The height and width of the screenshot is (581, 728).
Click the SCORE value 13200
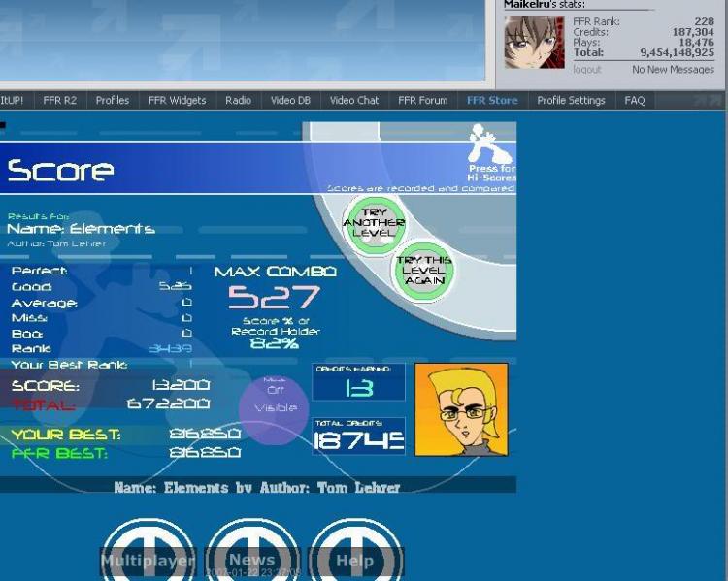coord(182,385)
